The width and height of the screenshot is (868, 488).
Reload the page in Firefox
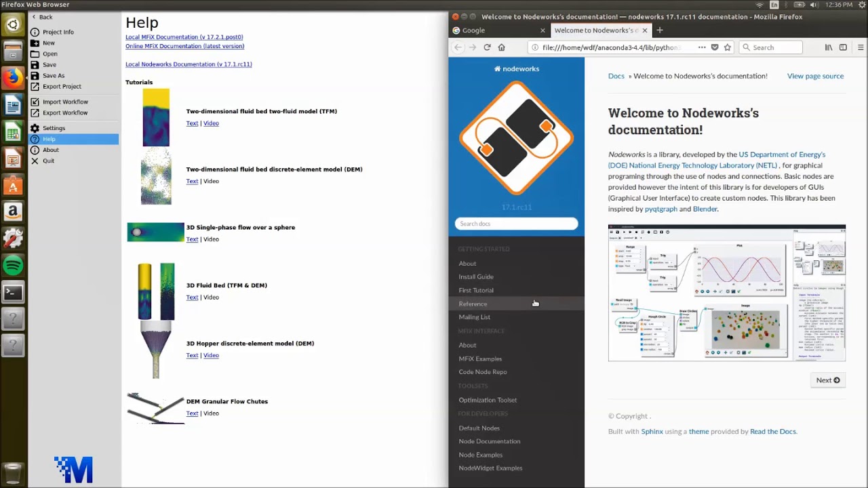tap(487, 47)
